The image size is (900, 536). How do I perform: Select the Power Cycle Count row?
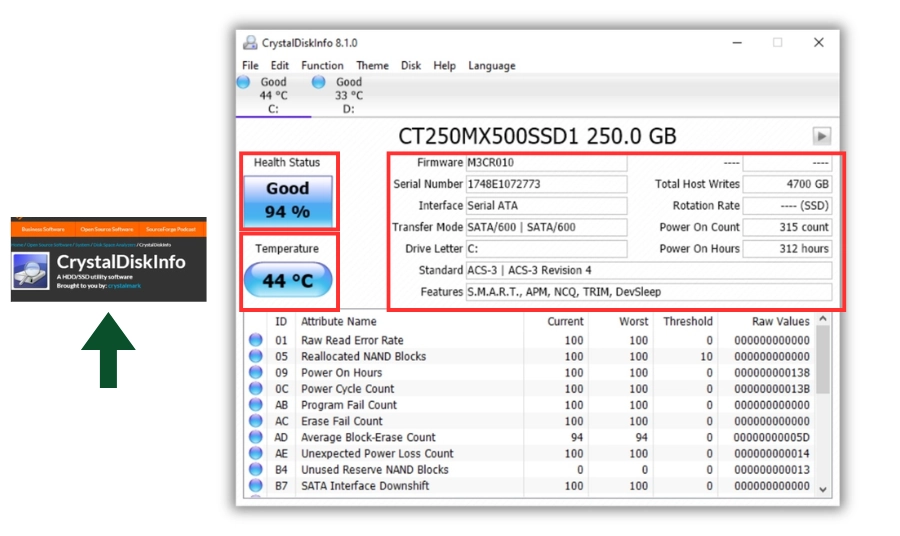[x=529, y=389]
